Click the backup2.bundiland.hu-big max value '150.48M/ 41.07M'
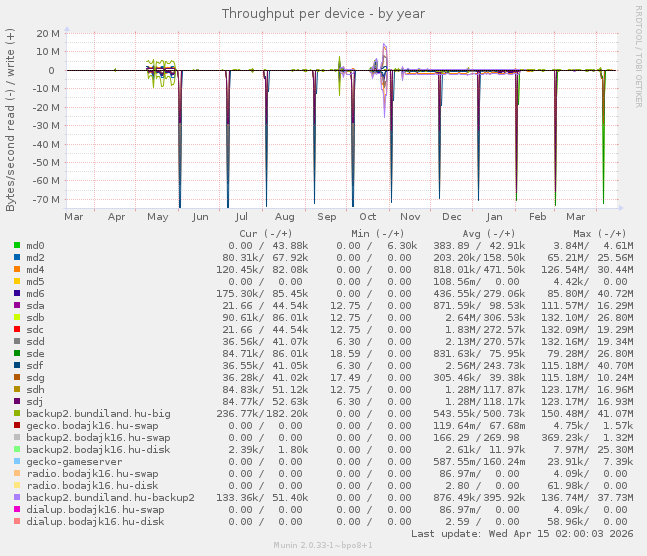Screen dimensions: 647x556 click(587, 413)
